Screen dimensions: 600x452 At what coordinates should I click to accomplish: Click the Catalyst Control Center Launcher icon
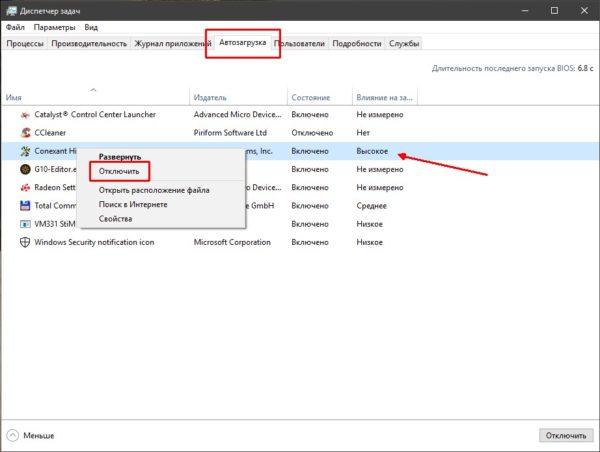click(x=25, y=115)
